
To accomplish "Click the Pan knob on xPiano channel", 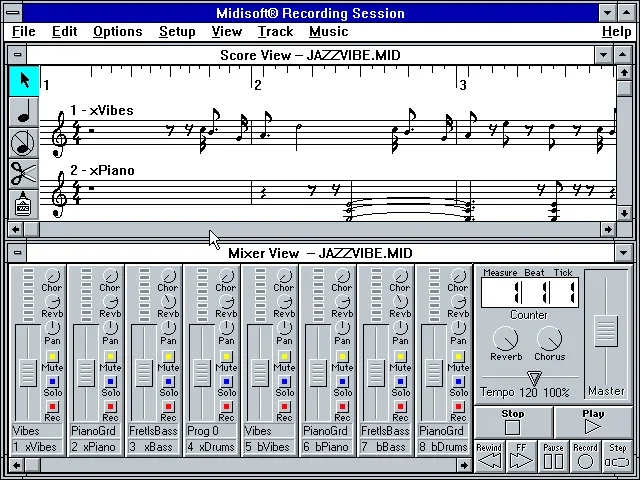I will coord(110,327).
